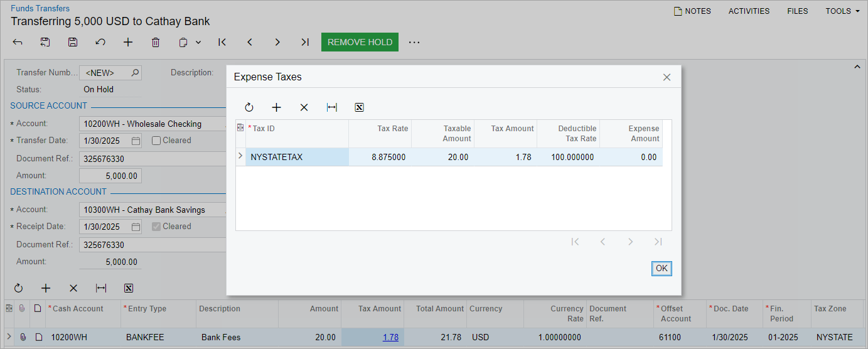This screenshot has height=349, width=868.
Task: Open the Transfer Date calendar picker
Action: [x=136, y=141]
